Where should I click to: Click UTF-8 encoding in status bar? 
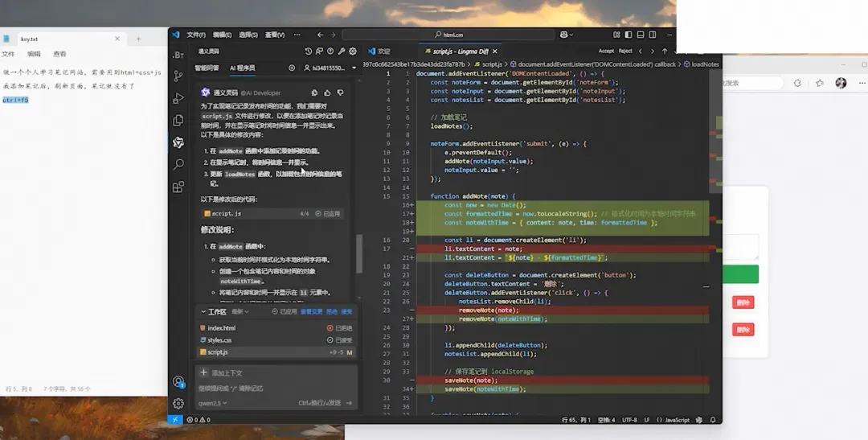pos(629,420)
